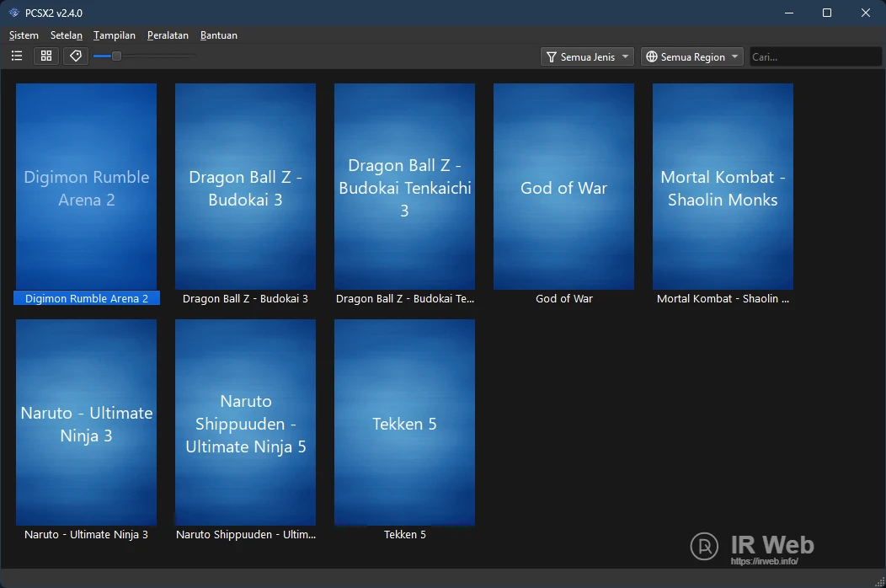Toggle show titles tag icon
886x588 pixels.
coord(76,56)
